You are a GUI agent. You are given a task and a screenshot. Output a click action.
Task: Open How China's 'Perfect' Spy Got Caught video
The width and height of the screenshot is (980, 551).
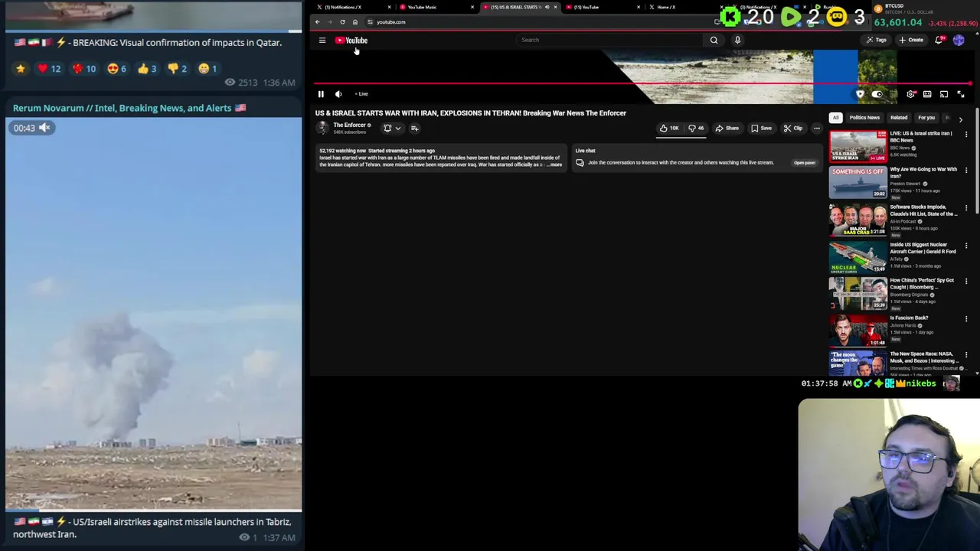[857, 294]
